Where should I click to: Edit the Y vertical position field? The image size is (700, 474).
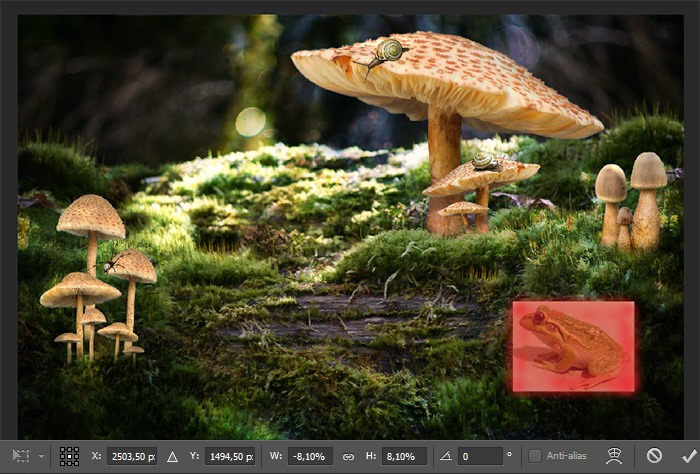[x=230, y=456]
